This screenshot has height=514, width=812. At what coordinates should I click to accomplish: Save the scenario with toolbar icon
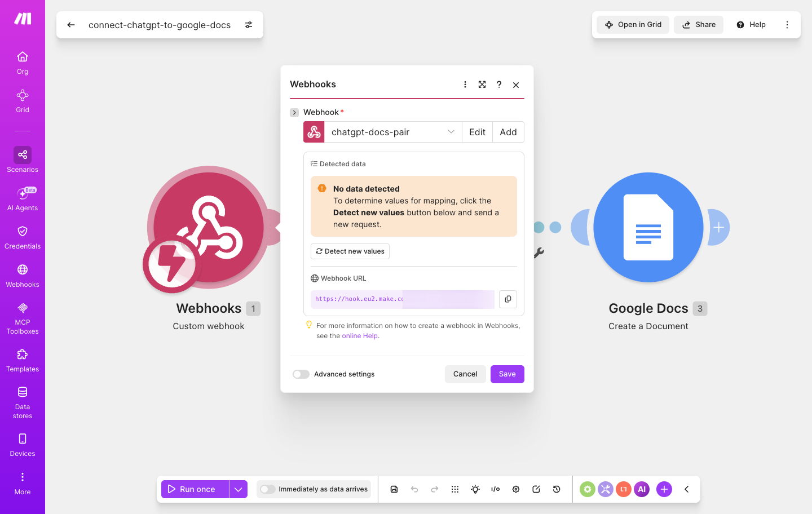pos(394,489)
